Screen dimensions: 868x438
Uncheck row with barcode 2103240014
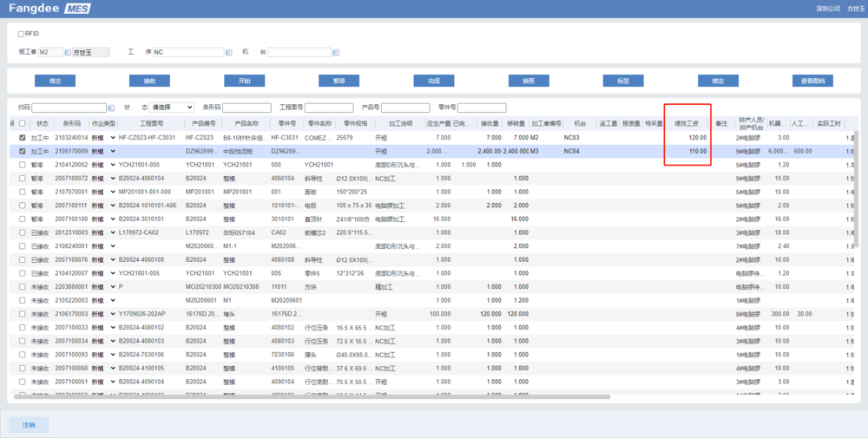point(23,137)
